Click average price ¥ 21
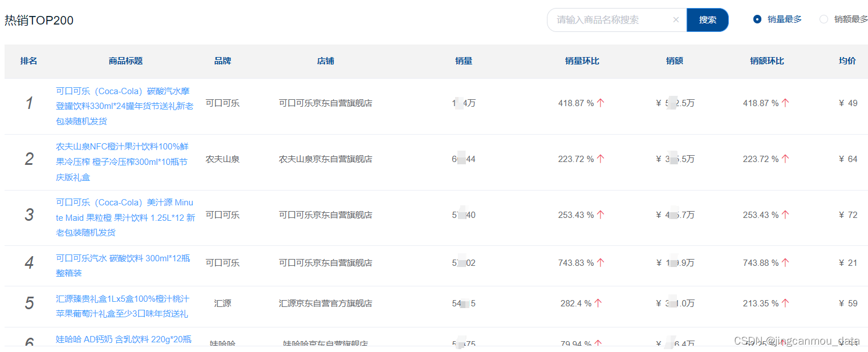 848,263
